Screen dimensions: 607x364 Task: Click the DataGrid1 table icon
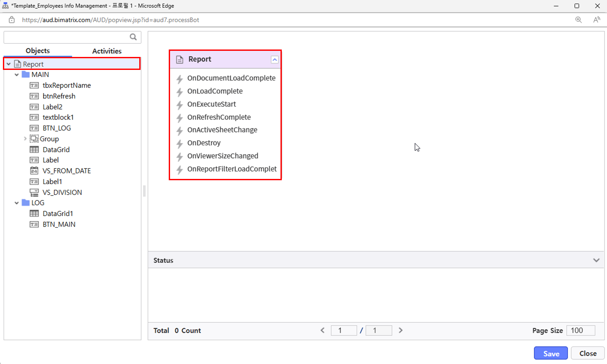point(34,214)
